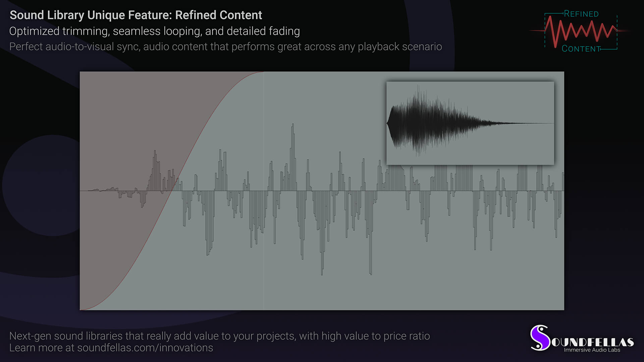Image resolution: width=644 pixels, height=362 pixels.
Task: Click the word "Refined" in logo
Action: tap(581, 14)
